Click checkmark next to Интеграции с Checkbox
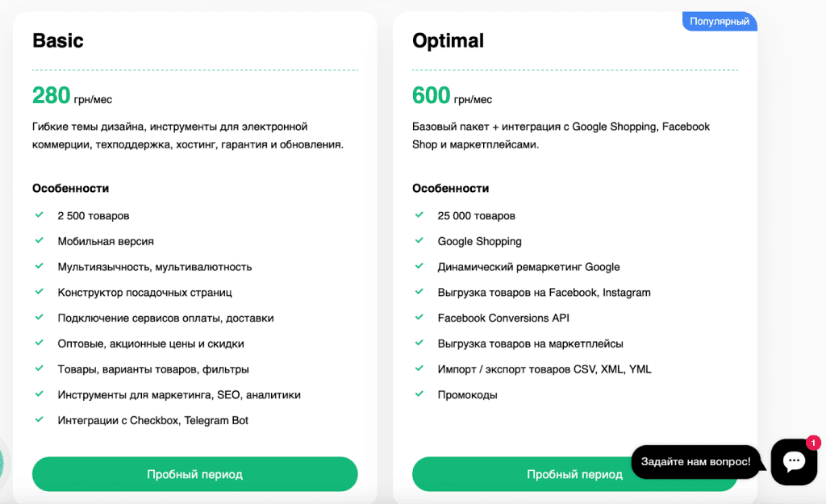 [x=39, y=420]
